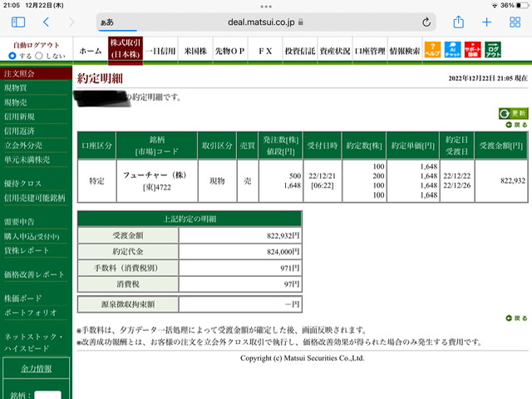Screen dimensions: 532x399
Task: Open 需要申告 sidebar link
Action: pyautogui.click(x=19, y=222)
